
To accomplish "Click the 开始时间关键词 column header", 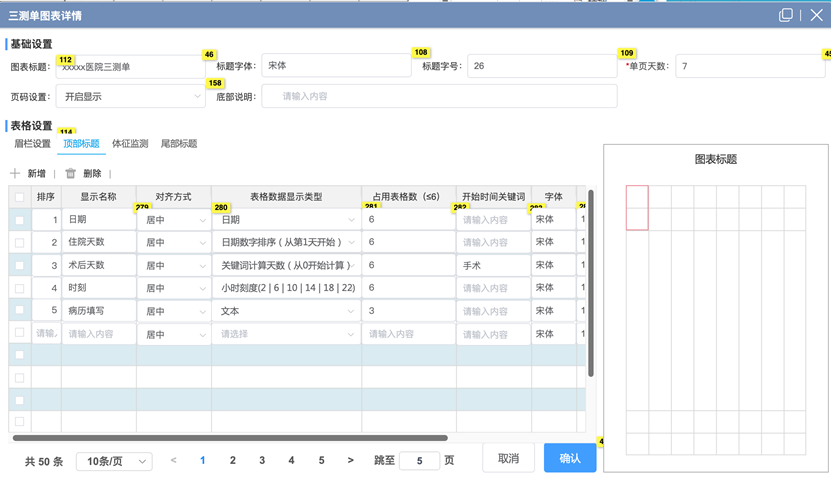I will click(493, 197).
